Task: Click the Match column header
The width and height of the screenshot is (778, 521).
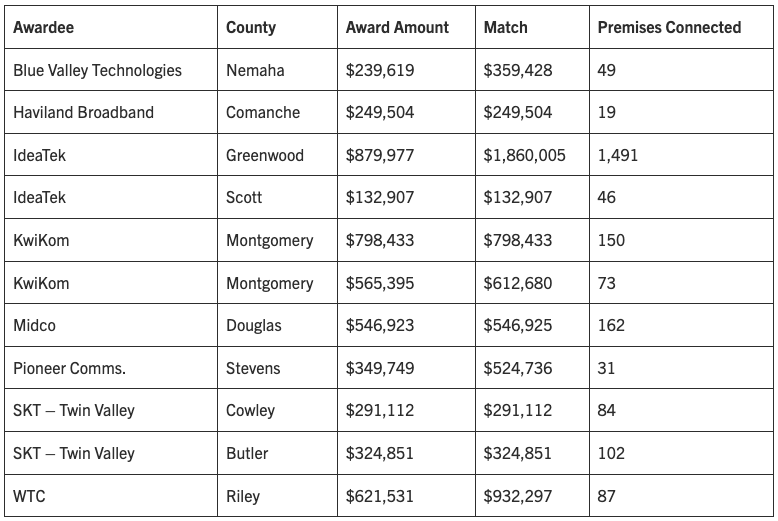Action: click(x=505, y=28)
